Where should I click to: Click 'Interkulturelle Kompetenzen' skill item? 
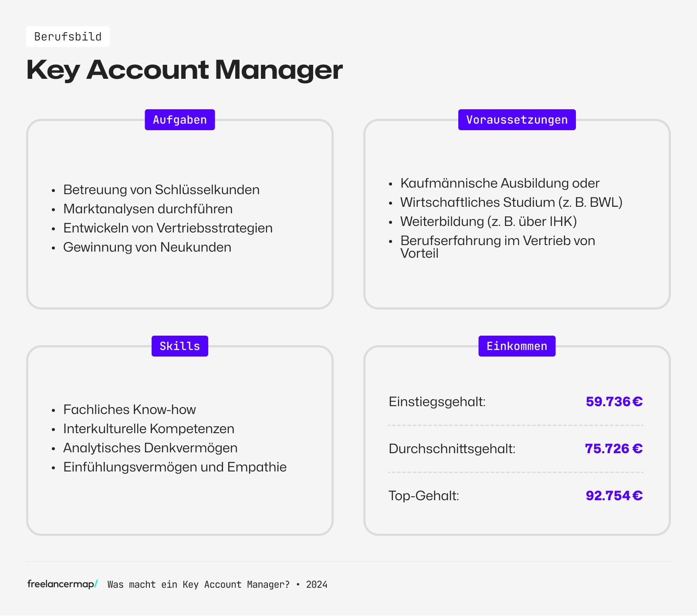(149, 429)
